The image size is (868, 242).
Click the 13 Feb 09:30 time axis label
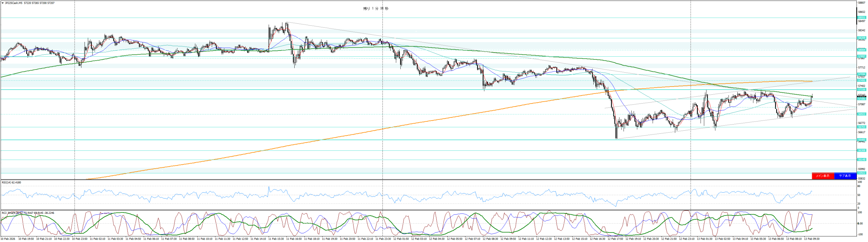click(811, 239)
